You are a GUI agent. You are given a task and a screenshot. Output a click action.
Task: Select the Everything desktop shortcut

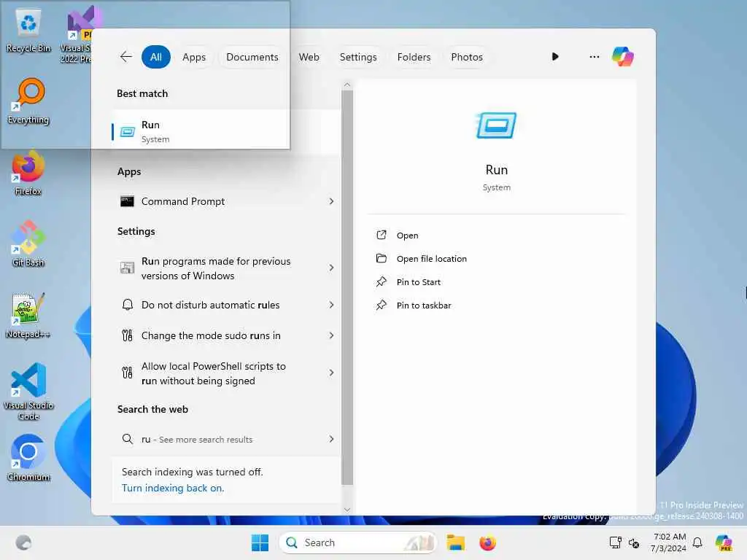point(28,101)
